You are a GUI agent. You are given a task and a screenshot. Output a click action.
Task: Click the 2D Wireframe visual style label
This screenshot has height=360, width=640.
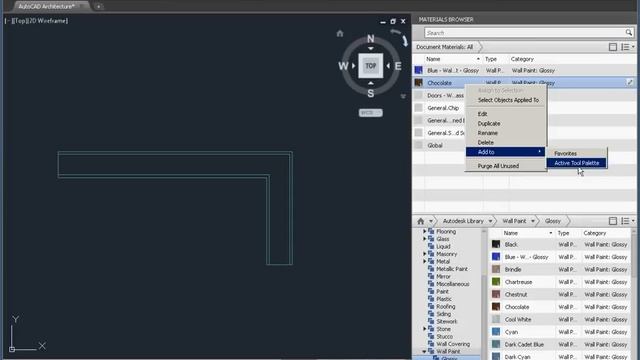click(x=48, y=21)
